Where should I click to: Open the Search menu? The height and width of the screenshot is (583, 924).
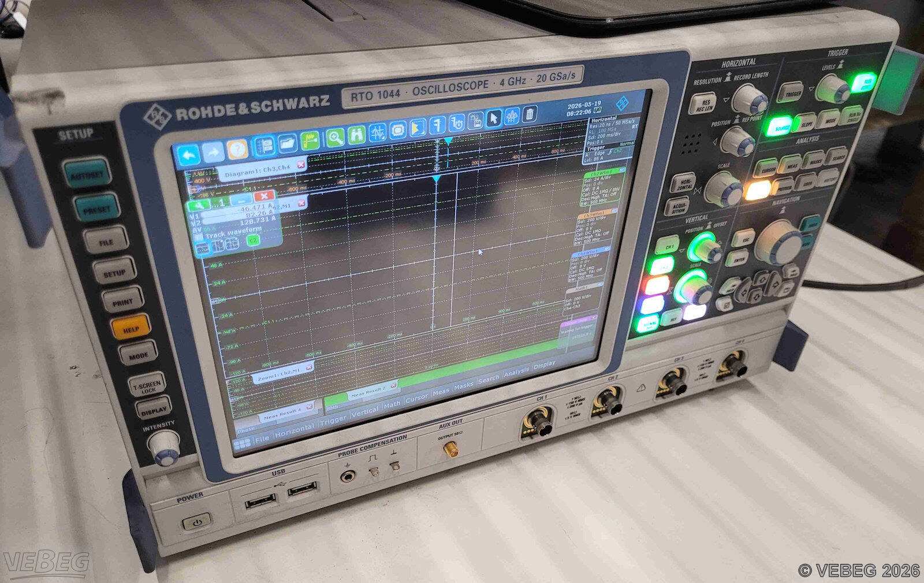coord(489,378)
